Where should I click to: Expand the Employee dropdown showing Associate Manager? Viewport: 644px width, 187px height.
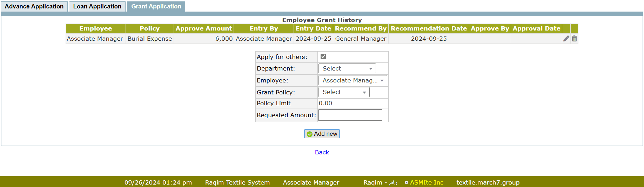pos(353,80)
